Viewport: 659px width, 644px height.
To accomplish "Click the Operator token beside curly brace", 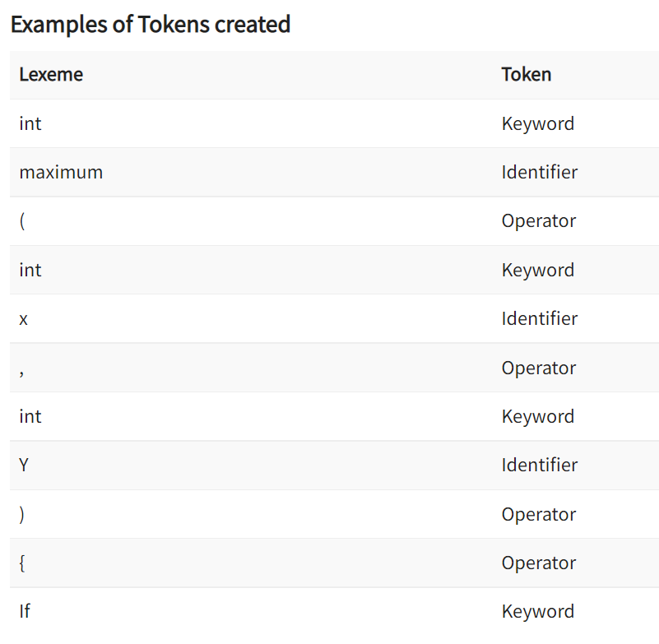I will pos(539,563).
